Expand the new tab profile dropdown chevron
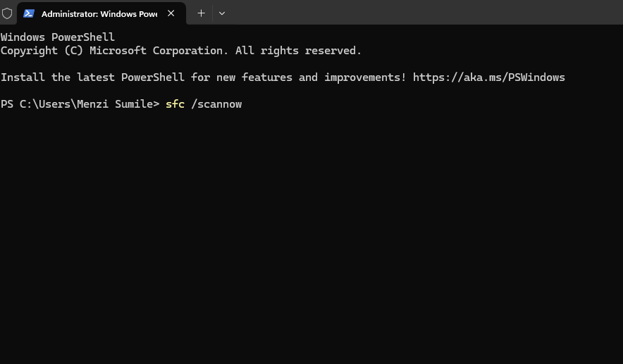Viewport: 623px width, 364px height. pos(222,13)
